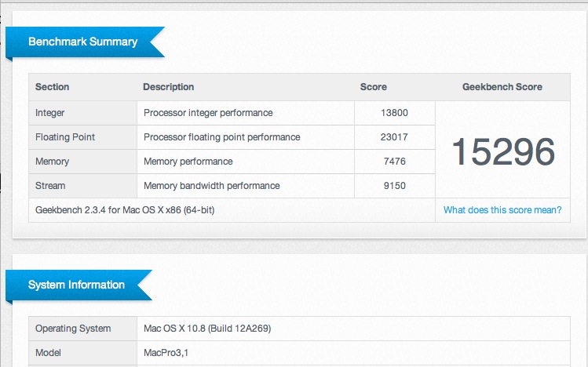Click the Stream section cell
Viewport: 588px width, 367px height.
click(83, 186)
